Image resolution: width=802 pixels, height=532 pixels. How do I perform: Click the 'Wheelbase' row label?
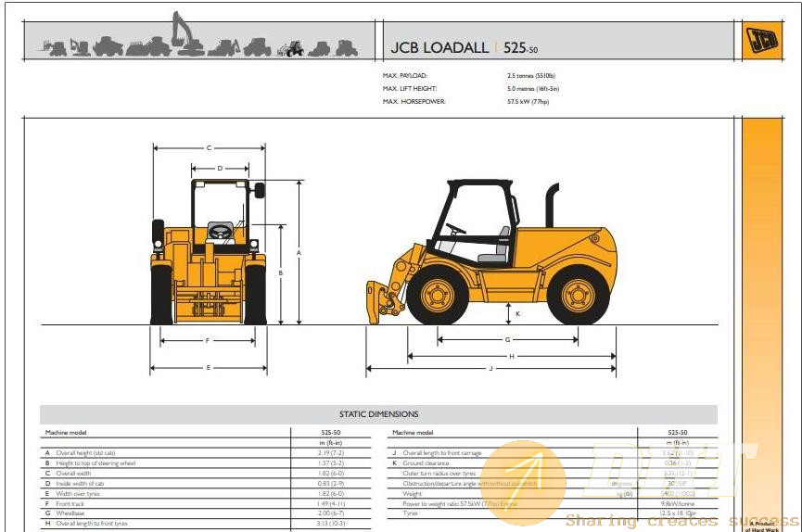(70, 513)
